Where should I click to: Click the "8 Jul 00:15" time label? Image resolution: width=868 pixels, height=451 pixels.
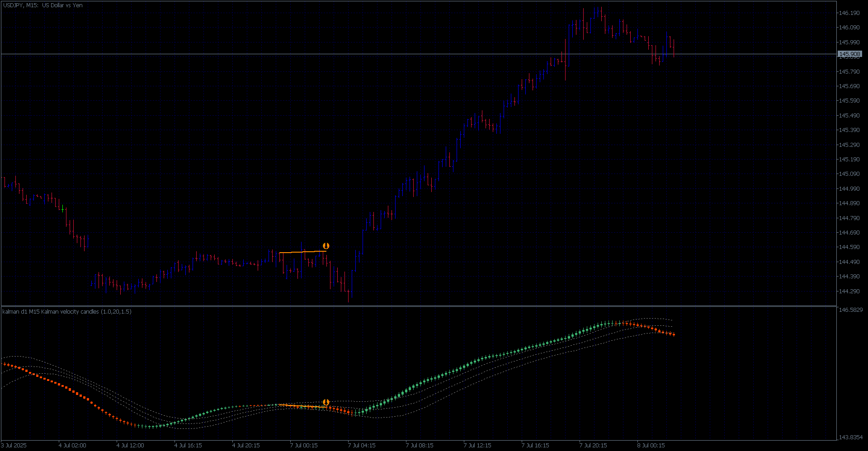click(651, 446)
